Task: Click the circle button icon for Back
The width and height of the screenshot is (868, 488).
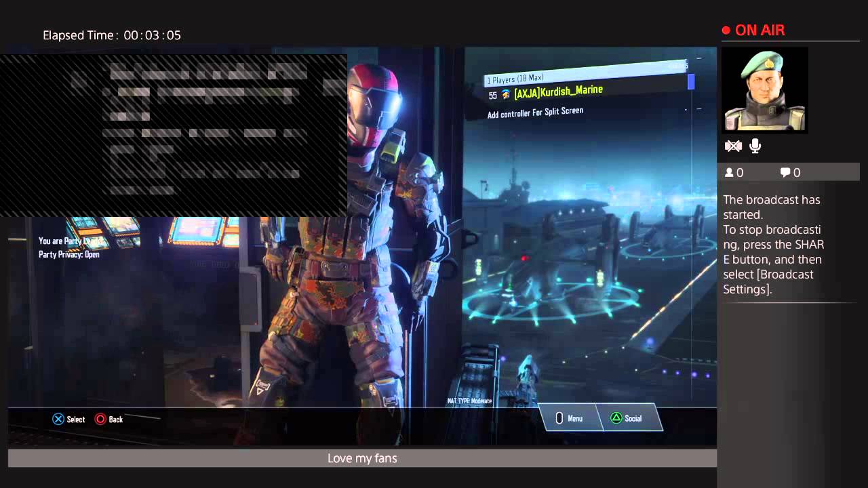Action: click(x=100, y=420)
